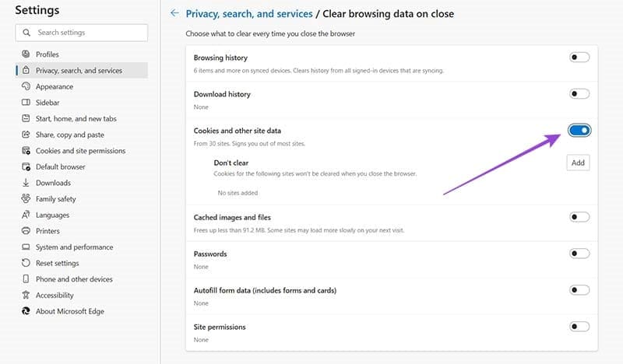Image resolution: width=623 pixels, height=364 pixels.
Task: Click the Start, home, and new tabs icon
Action: [26, 118]
